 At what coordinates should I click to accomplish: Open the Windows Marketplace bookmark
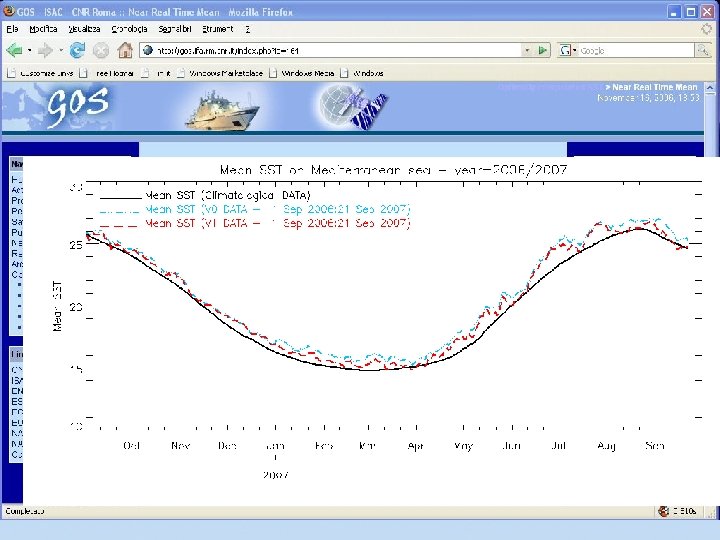pyautogui.click(x=220, y=73)
